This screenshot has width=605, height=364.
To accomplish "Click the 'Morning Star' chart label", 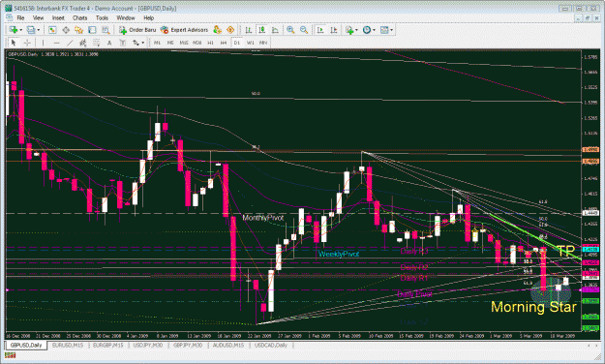I will [x=533, y=307].
